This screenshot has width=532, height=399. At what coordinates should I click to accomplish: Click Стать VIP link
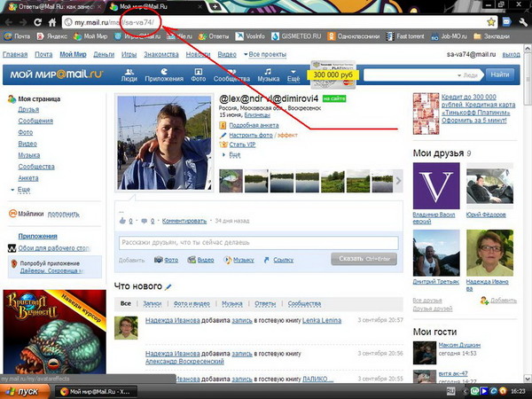(242, 145)
